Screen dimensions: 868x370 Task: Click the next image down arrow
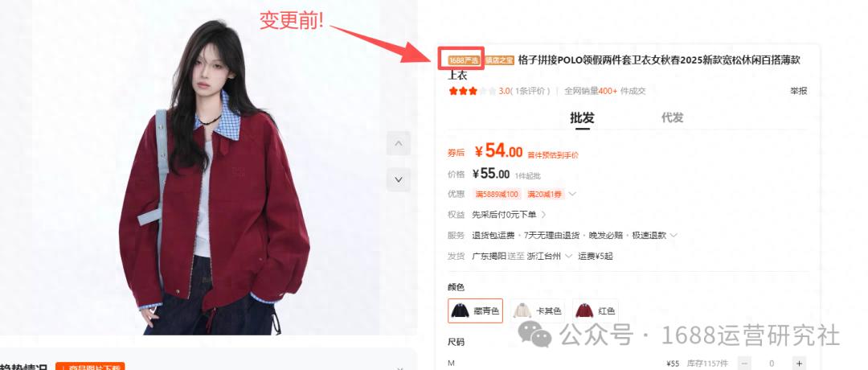398,179
